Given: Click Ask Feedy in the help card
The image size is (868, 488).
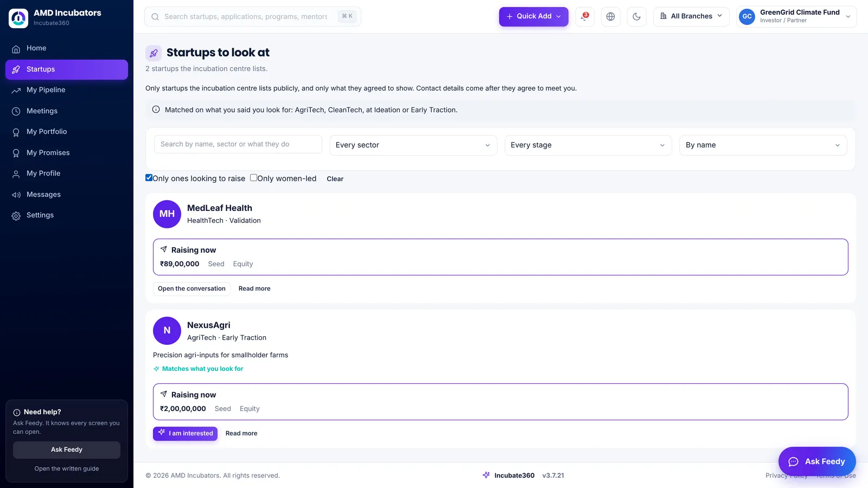Looking at the screenshot, I should [x=67, y=450].
